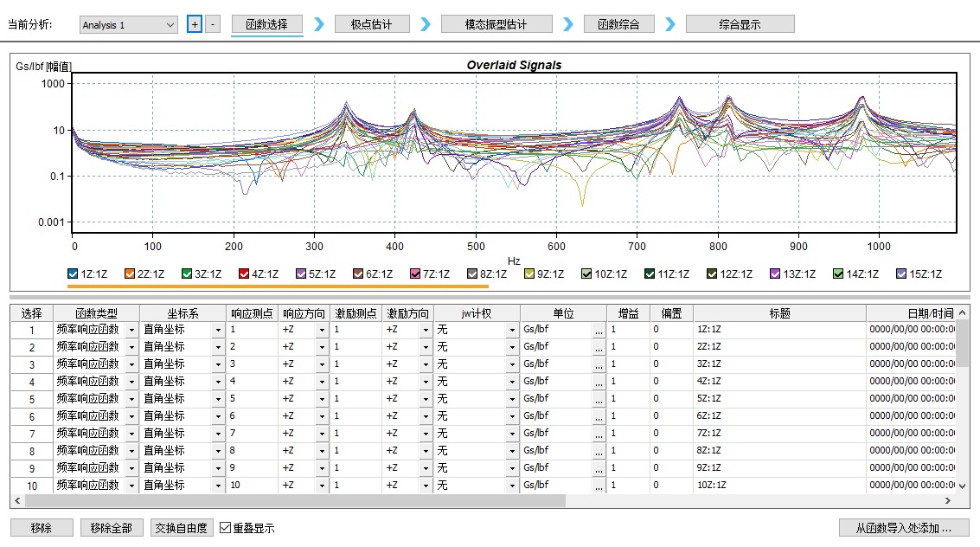The image size is (980, 547).
Task: Uncheck the 重叠显示 checkbox
Action: coord(225,528)
